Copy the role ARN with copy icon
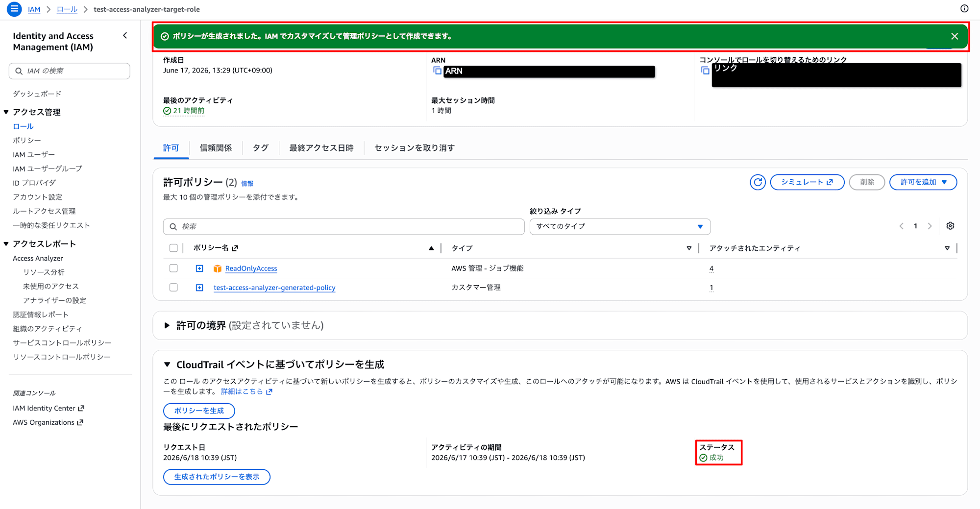The width and height of the screenshot is (980, 509). tap(437, 71)
